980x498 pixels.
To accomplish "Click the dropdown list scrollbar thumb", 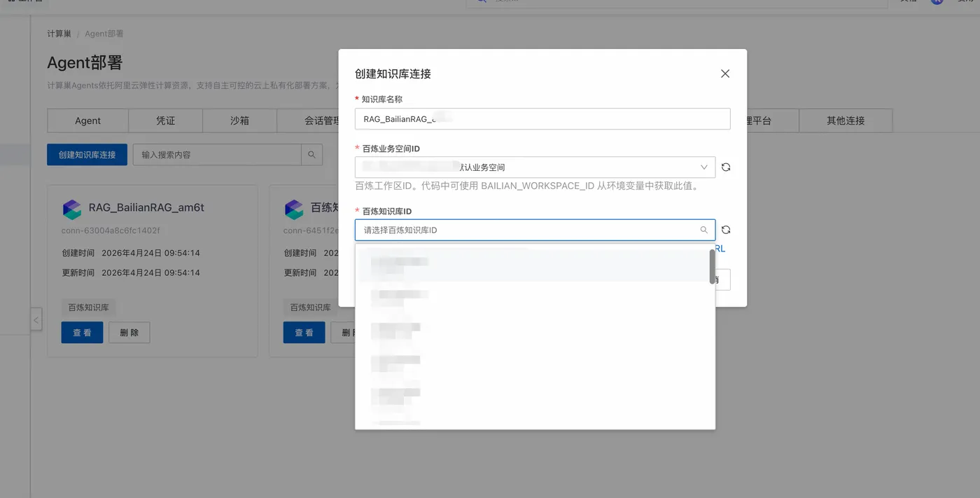I will click(712, 267).
